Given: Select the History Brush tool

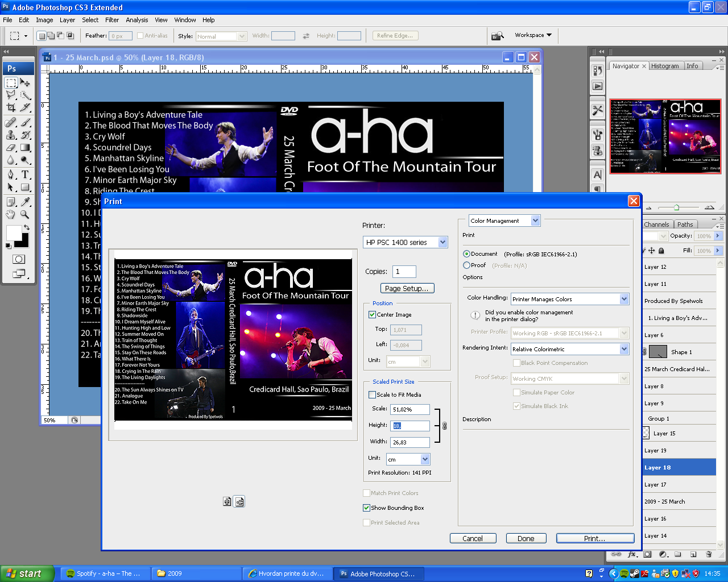Looking at the screenshot, I should [x=25, y=135].
